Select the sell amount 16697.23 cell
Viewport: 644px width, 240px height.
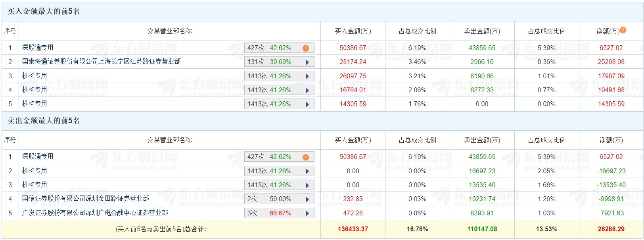point(482,171)
